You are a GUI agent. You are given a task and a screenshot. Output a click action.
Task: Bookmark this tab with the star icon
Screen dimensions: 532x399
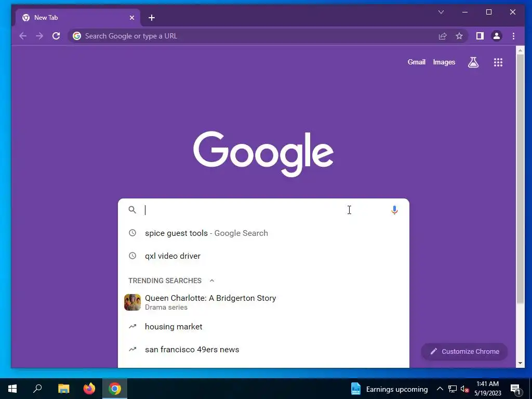(459, 36)
